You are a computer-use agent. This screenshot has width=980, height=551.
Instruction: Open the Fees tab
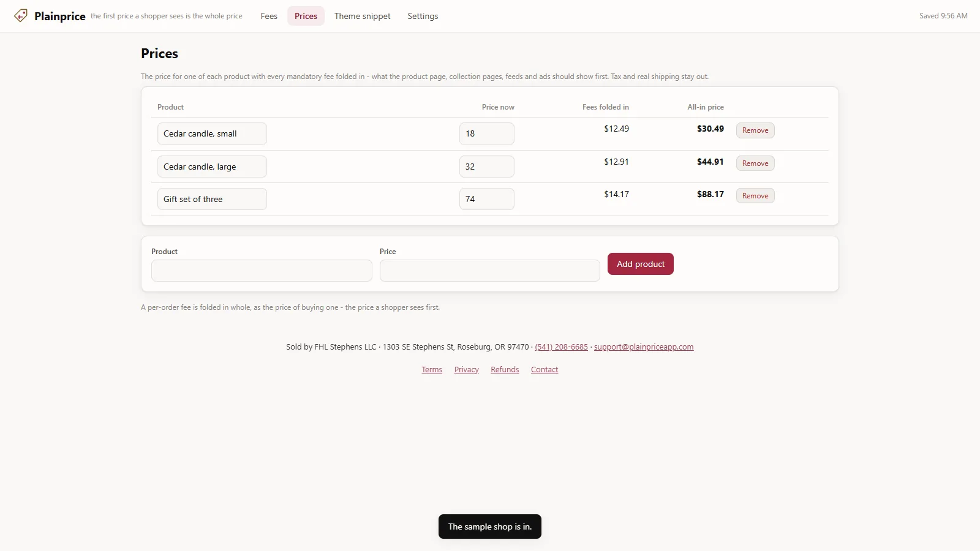pos(269,16)
